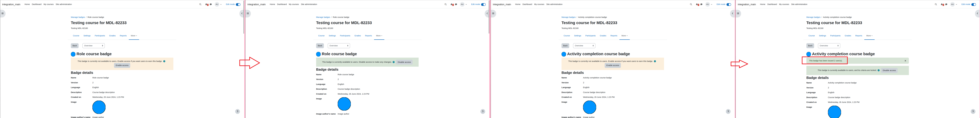Toggle Edit mode in Activity badge issued-notice panel
Viewport: 980px width, 118px height.
[x=974, y=5]
